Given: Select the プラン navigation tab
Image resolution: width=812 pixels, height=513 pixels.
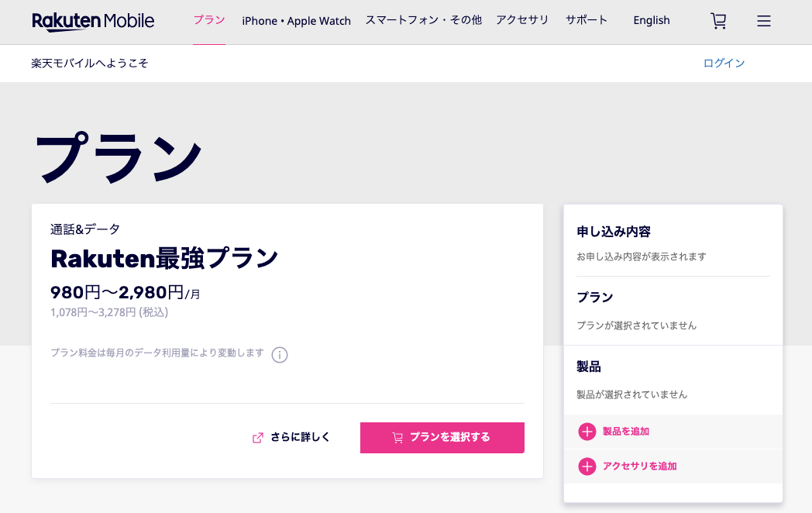Looking at the screenshot, I should coord(209,20).
